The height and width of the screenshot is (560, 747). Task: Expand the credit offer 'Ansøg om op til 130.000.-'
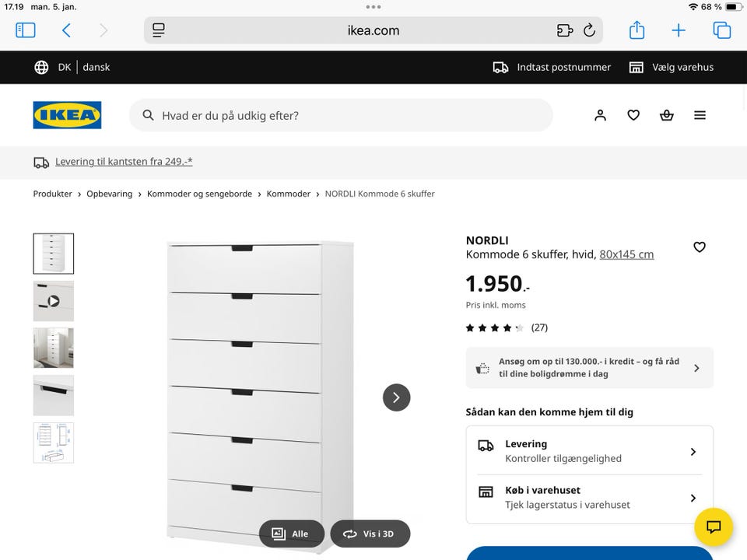[x=589, y=368]
